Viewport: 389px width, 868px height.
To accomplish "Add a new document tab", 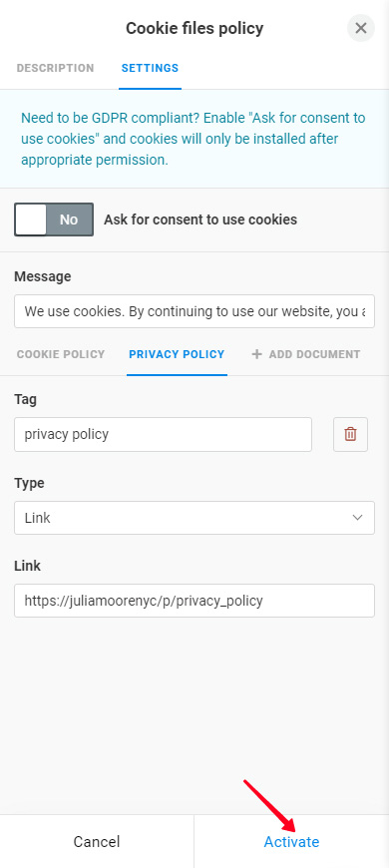I will click(306, 354).
